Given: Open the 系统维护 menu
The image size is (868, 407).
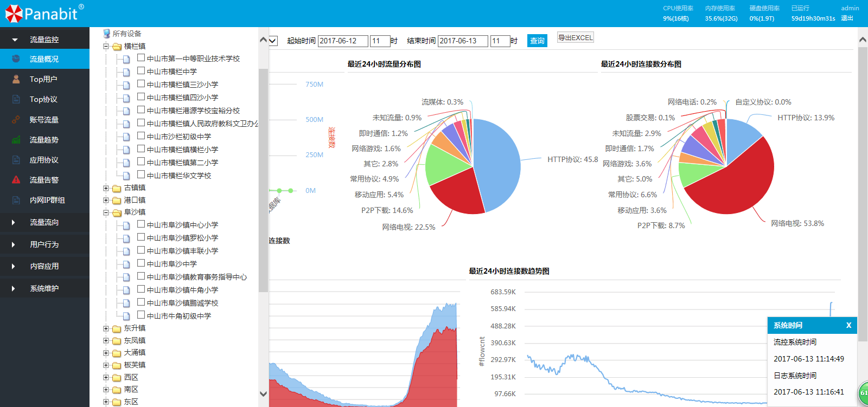Looking at the screenshot, I should (44, 288).
